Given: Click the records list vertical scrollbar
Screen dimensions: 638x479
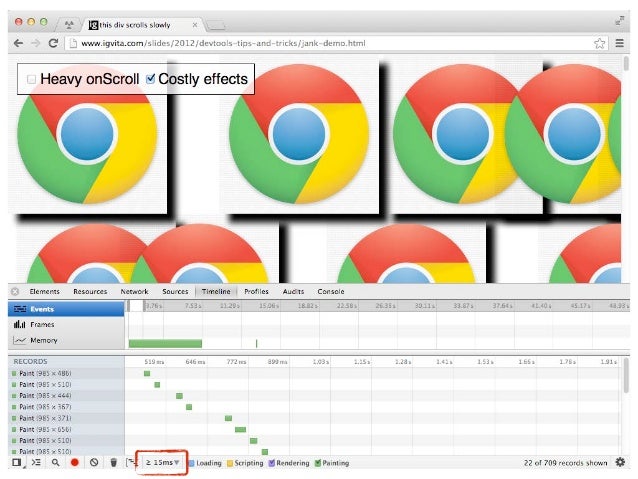Looking at the screenshot, I should (626, 376).
